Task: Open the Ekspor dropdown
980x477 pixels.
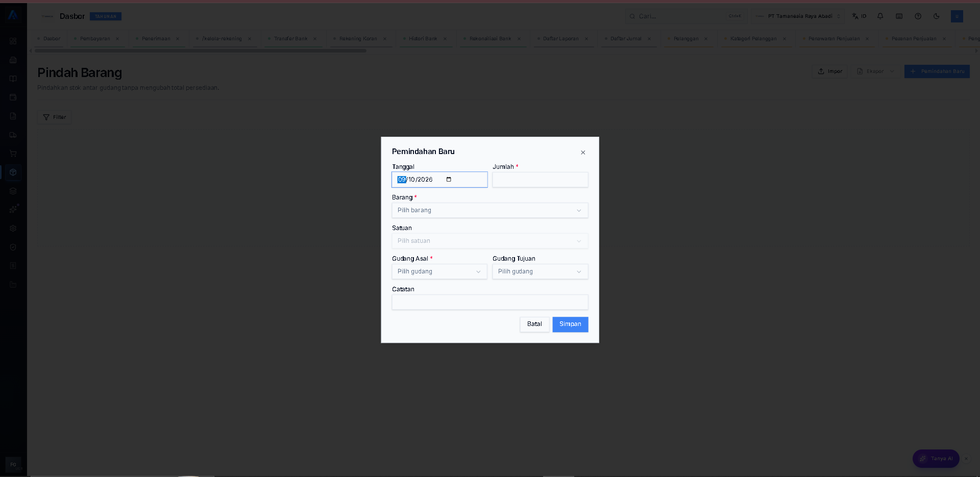Action: click(x=876, y=71)
